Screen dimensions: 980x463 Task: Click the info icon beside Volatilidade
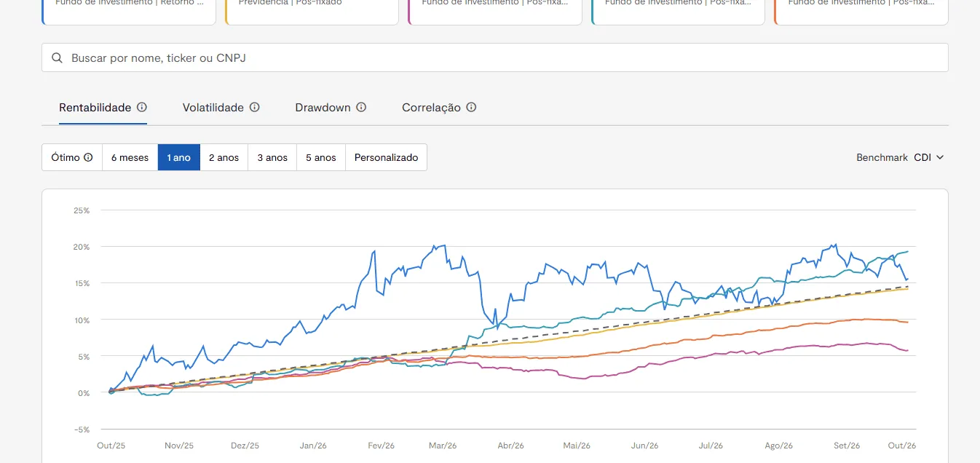tap(255, 107)
